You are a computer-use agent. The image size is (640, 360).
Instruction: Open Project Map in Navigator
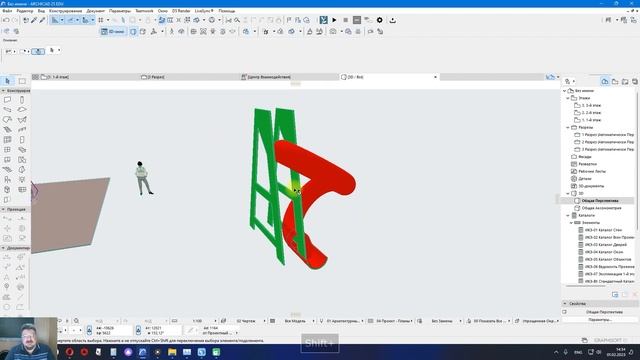[x=605, y=82]
